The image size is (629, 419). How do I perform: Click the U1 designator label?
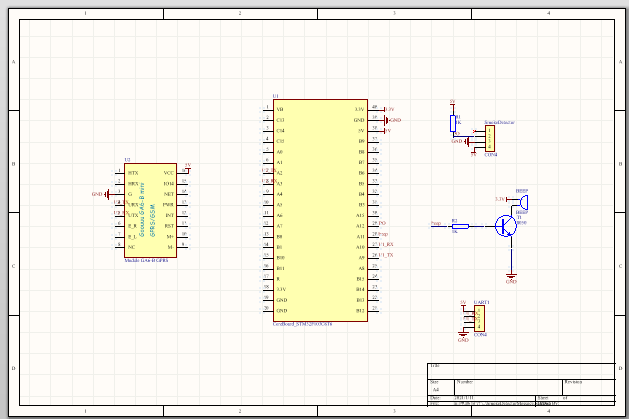(276, 96)
